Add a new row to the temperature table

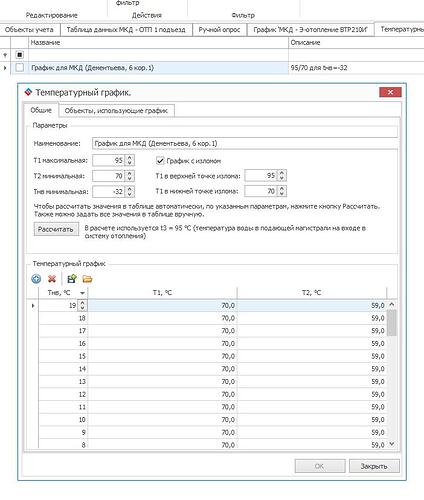(36, 279)
